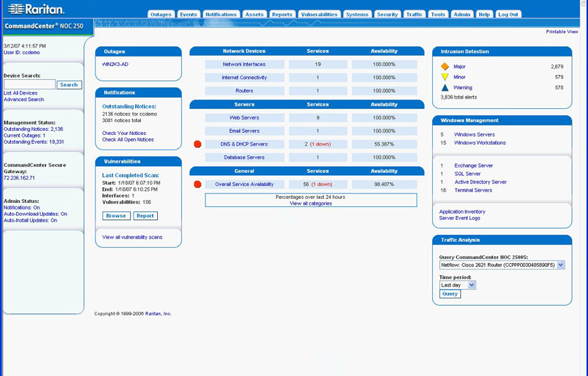Open Major intrusion alerts link
Screen dimensions: 588x376
pyautogui.click(x=459, y=67)
